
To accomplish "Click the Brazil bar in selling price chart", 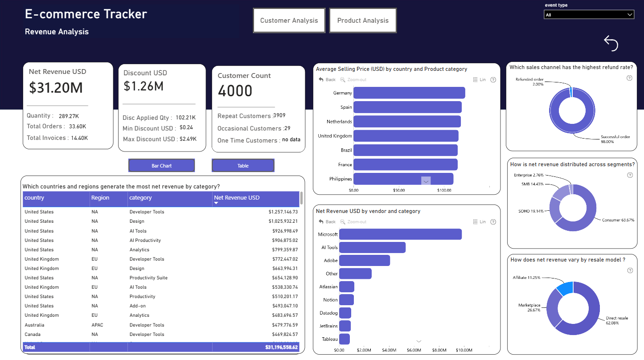I will (406, 150).
